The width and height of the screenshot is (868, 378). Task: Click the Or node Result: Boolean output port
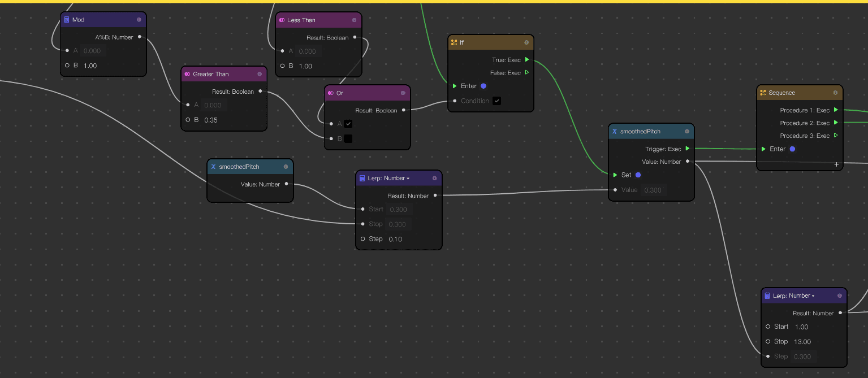coord(404,110)
